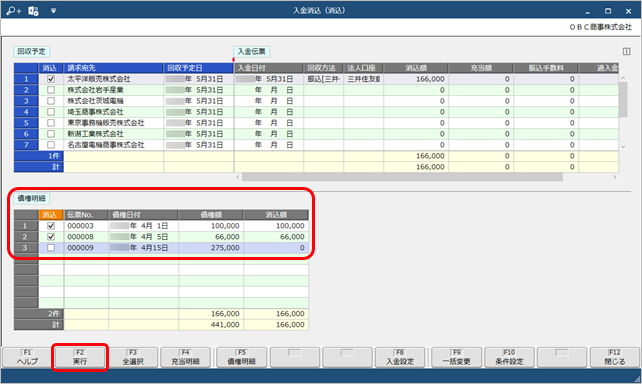This screenshot has width=642, height=384.
Task: Check 消込 for 東京事務機販売株式会社
Action: (51, 123)
